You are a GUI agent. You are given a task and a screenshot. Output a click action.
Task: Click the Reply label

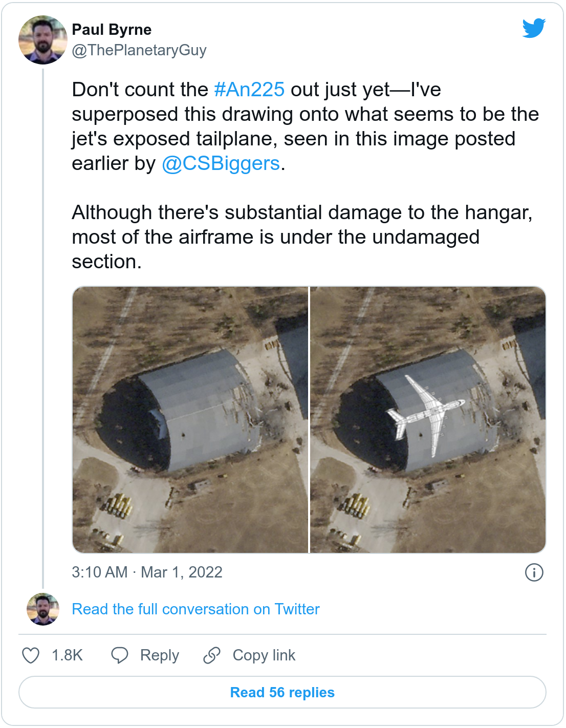(159, 655)
